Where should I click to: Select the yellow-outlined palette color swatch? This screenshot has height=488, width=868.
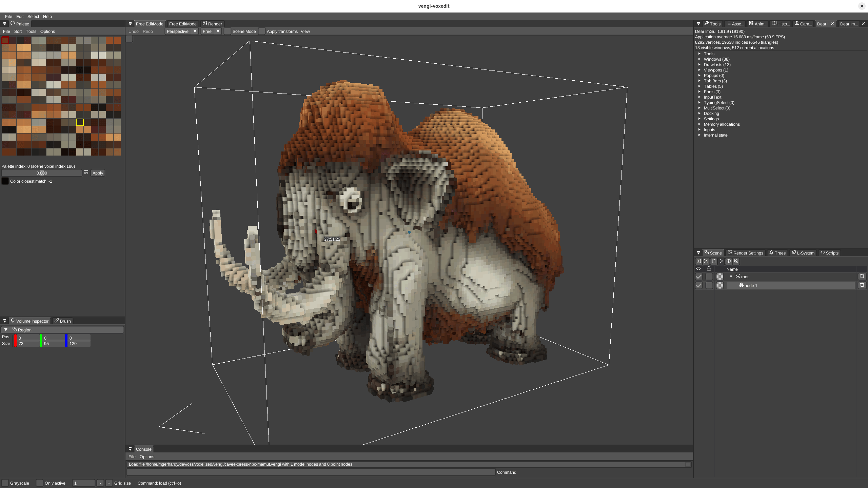pyautogui.click(x=80, y=122)
